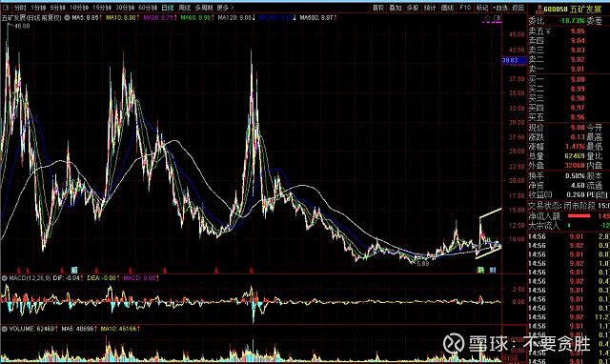The height and width of the screenshot is (364, 610).
Task: Click the indicator settings icon beside 五矿发展(日线 前复权)
Action: click(x=67, y=17)
